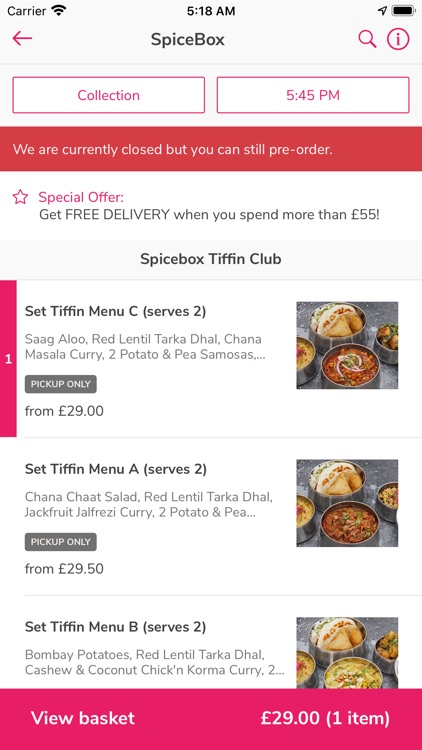Image resolution: width=422 pixels, height=750 pixels.
Task: Open Set Tiffin Menu C photo
Action: 347,345
